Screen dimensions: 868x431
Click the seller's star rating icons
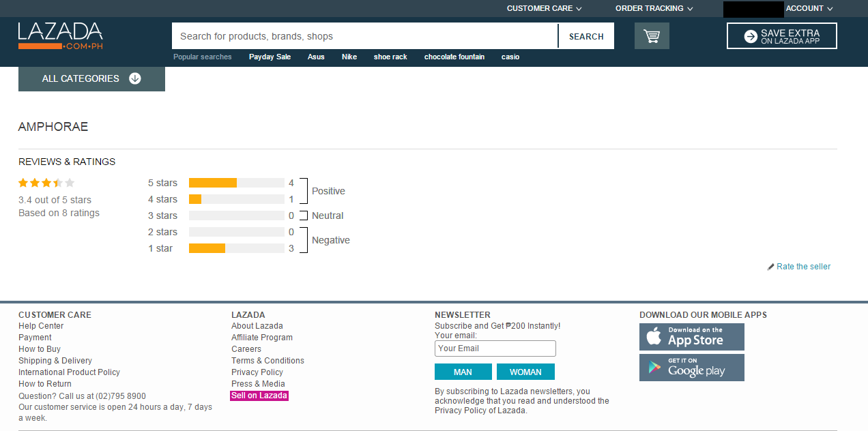46,183
